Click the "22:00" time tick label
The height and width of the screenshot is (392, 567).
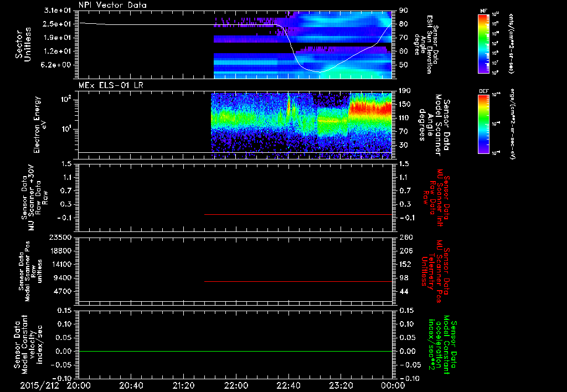click(236, 385)
